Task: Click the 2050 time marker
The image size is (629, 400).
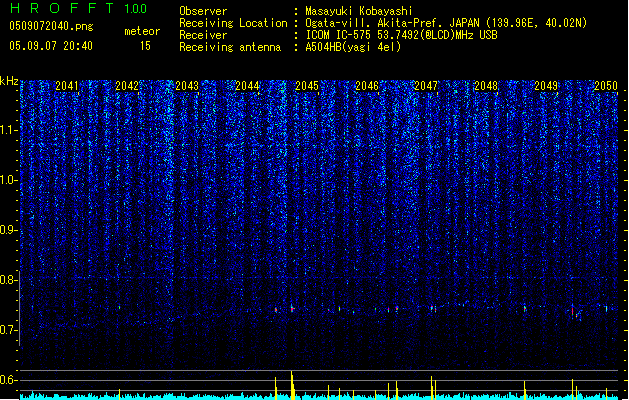Action: pyautogui.click(x=606, y=86)
